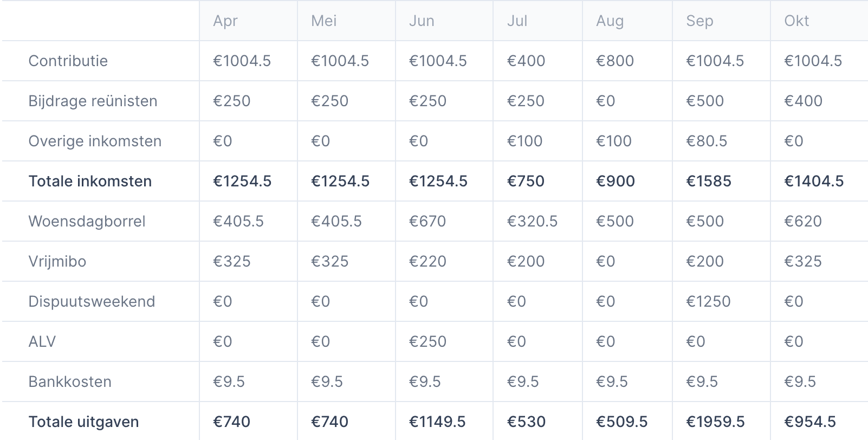Click the Aug column header
The image size is (868, 440).
[x=610, y=21]
